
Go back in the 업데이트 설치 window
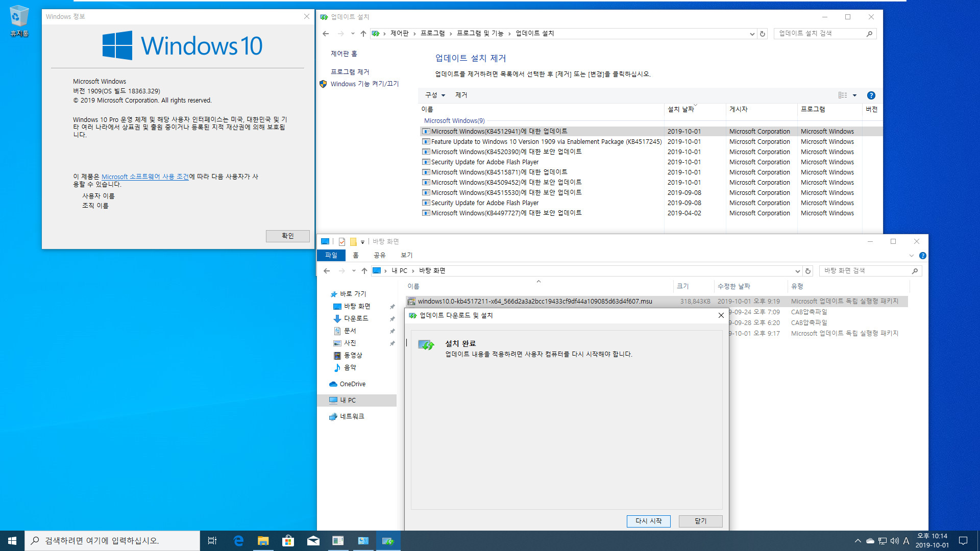(x=326, y=34)
